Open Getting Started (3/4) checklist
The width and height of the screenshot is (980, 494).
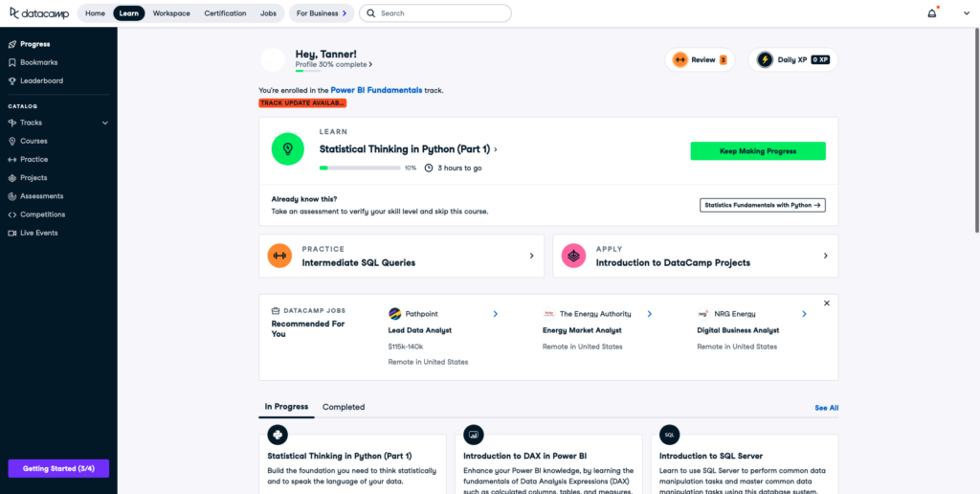point(58,468)
